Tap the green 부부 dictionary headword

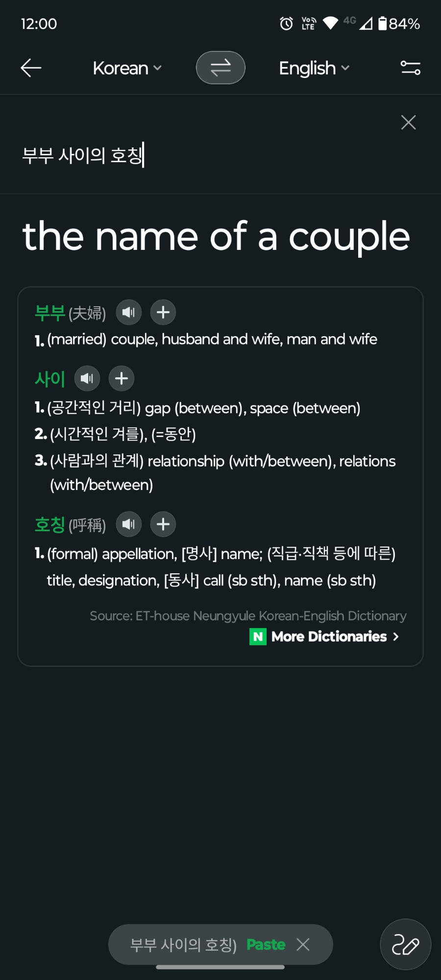(49, 313)
